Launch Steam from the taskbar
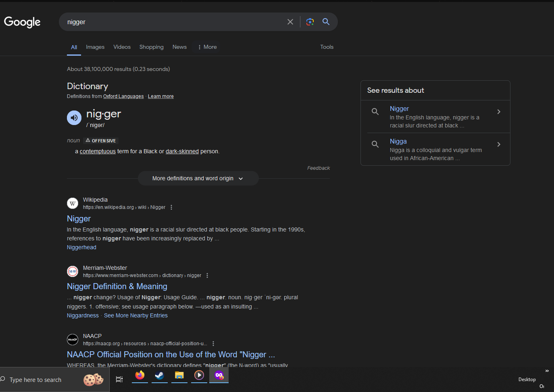 [160, 375]
